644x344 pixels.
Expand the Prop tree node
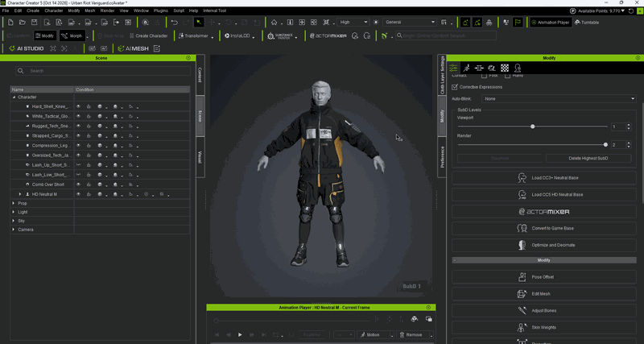coord(14,204)
